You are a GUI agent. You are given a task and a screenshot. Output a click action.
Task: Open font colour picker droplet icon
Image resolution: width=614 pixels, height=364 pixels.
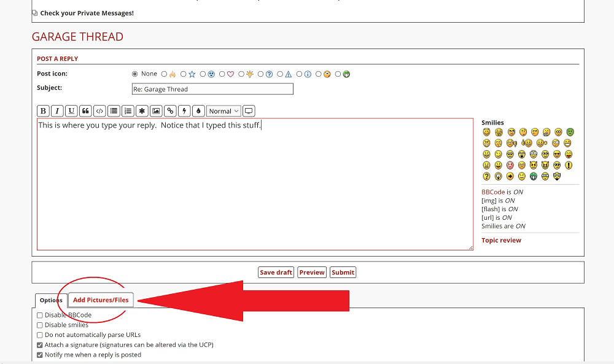[198, 111]
